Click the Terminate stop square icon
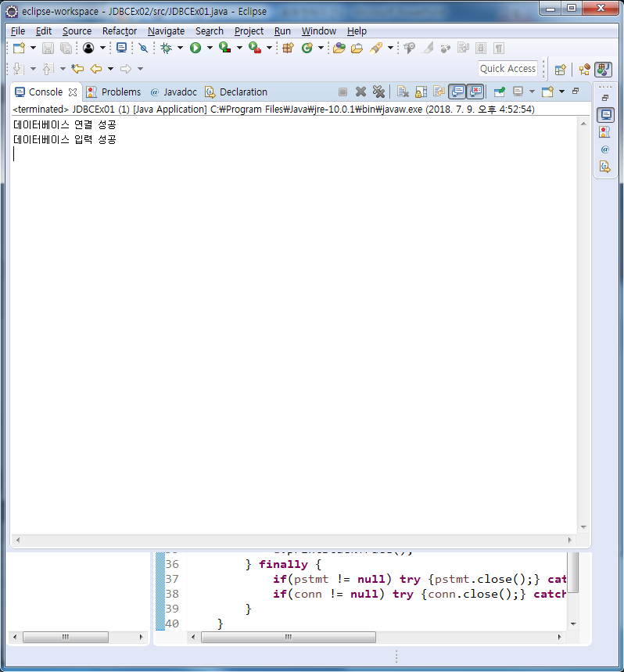The width and height of the screenshot is (624, 672). point(342,92)
